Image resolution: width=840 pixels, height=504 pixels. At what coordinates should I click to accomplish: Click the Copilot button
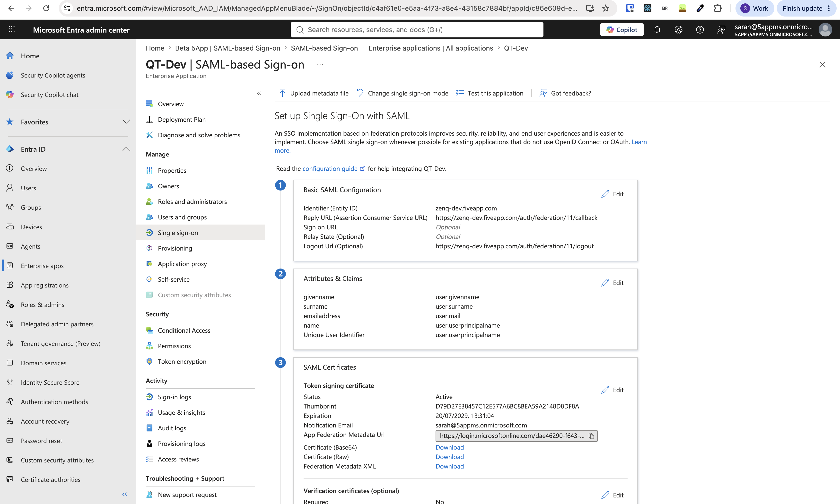(x=621, y=30)
